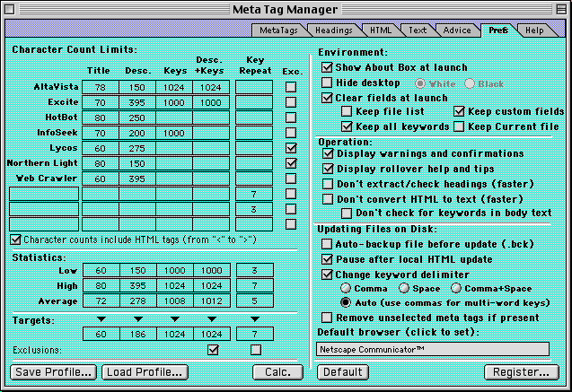This screenshot has height=392, width=572.
Task: Click the Key Repeat field showing 3
Action: click(254, 209)
